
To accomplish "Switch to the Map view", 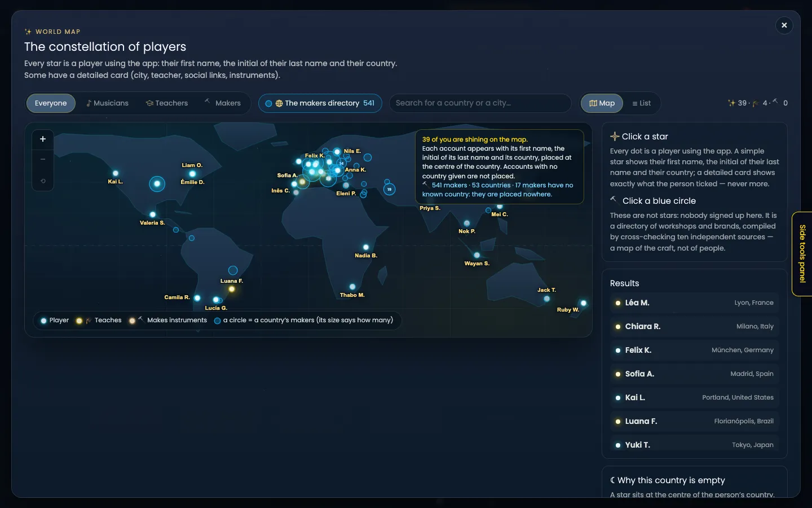I will click(602, 103).
